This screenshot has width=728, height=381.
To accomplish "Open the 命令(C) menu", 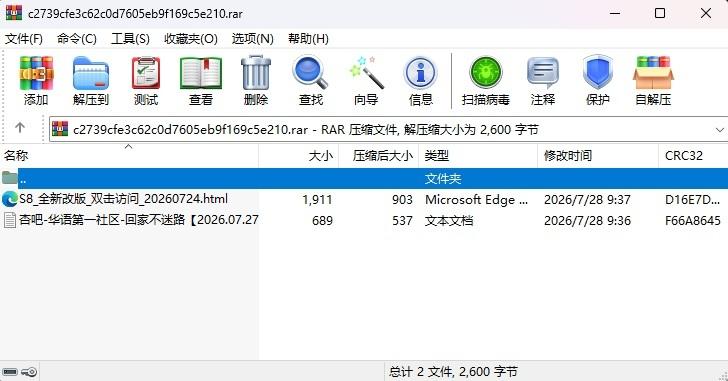I will point(77,39).
